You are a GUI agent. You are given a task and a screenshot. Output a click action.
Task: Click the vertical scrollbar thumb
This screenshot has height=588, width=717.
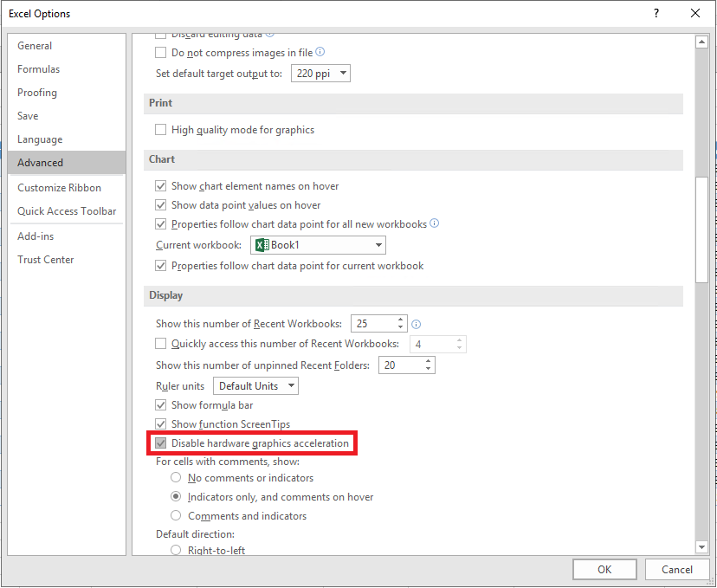[701, 230]
